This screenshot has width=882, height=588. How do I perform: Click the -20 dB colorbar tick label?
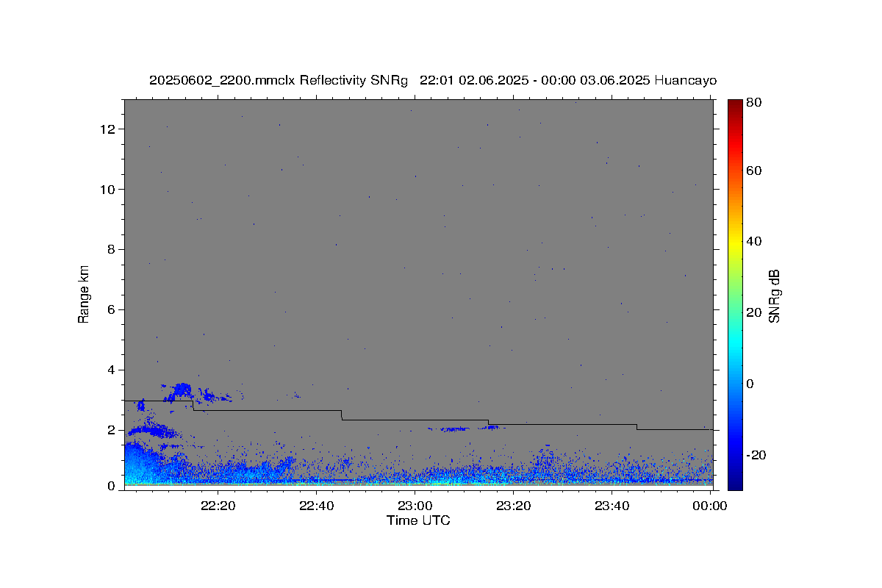[x=757, y=456]
